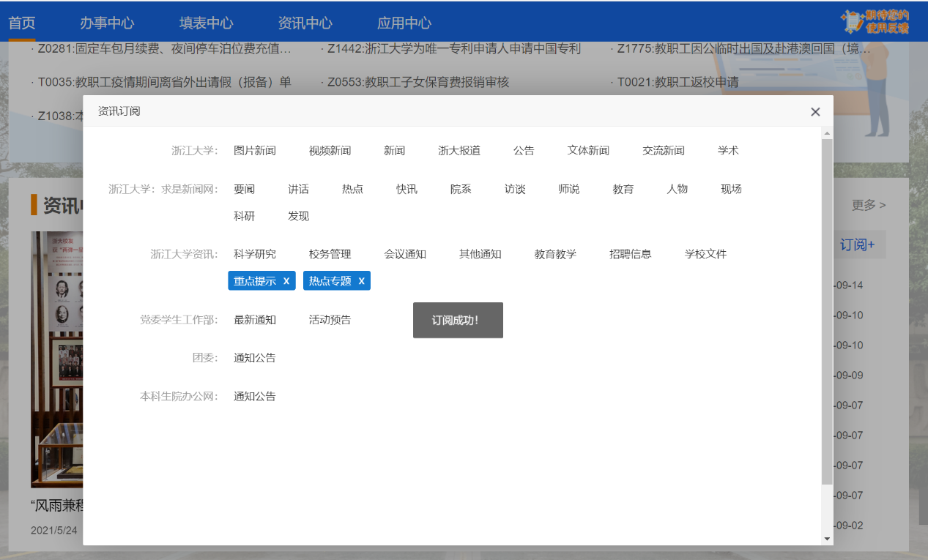Screen dimensions: 928x560
Task: Open the 办事中心 menu
Action: pyautogui.click(x=107, y=23)
